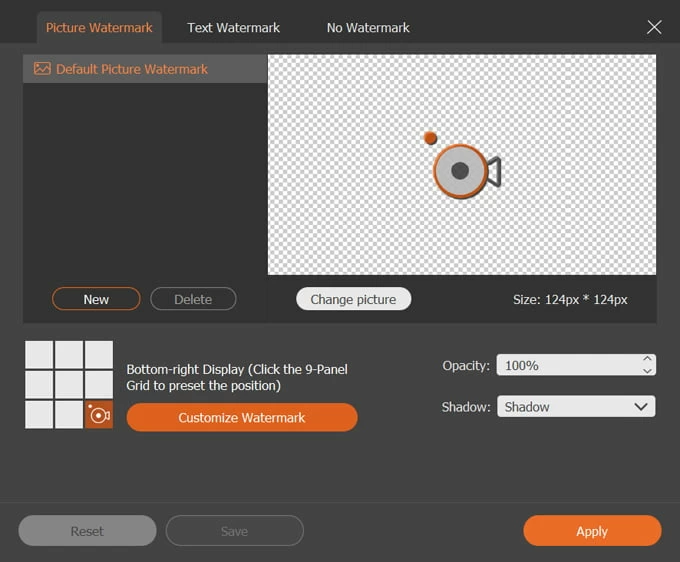Pick the bottom-left position grid cell
Image resolution: width=680 pixels, height=562 pixels.
(x=39, y=414)
